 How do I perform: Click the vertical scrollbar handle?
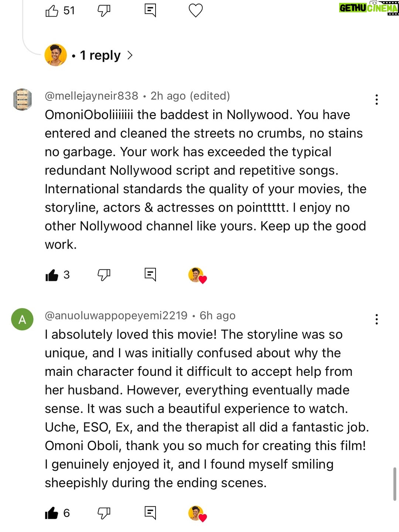(x=395, y=484)
